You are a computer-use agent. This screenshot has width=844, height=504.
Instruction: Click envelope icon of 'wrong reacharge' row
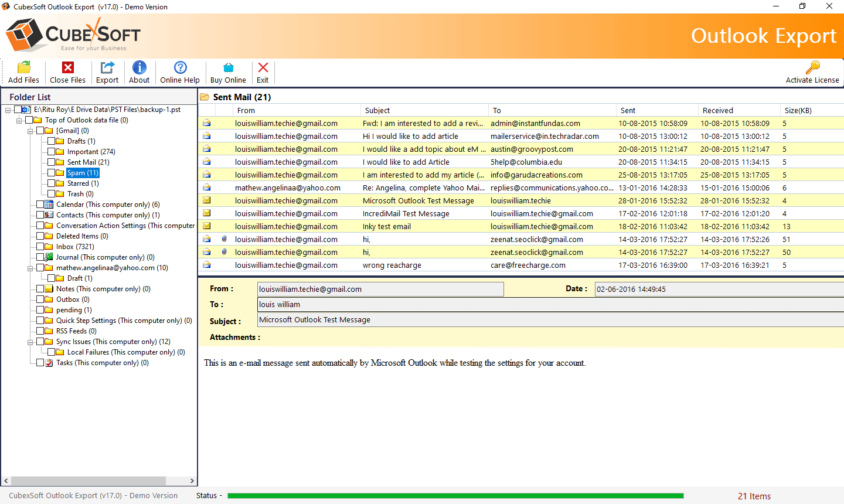(x=207, y=265)
